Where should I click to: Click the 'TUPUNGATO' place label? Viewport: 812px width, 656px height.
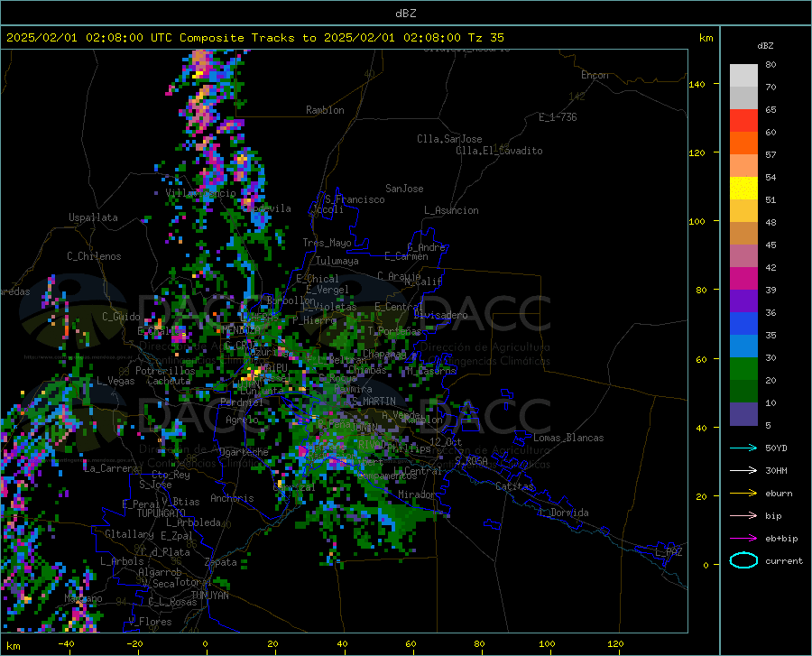click(x=161, y=513)
